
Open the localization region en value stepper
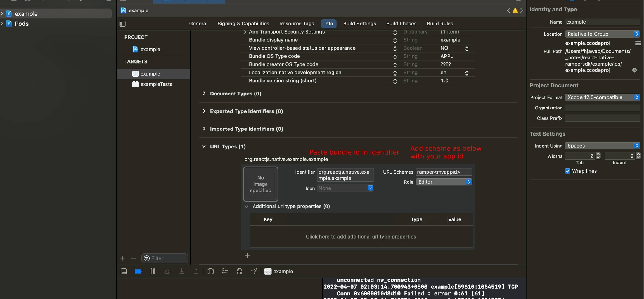pos(467,73)
